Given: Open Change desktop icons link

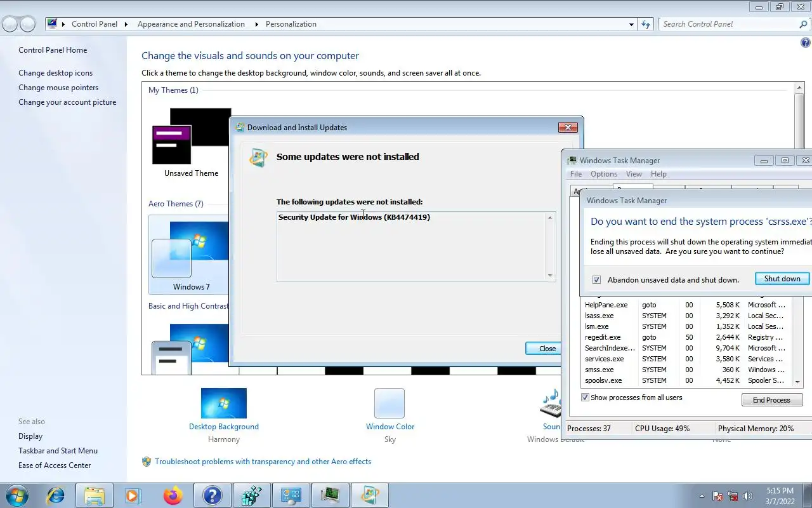Looking at the screenshot, I should [x=55, y=73].
